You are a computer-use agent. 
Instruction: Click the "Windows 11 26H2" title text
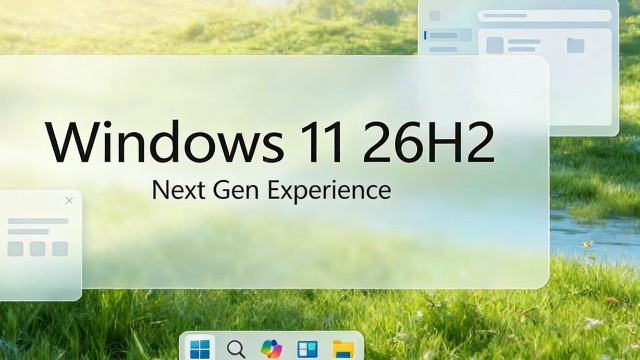(x=269, y=142)
